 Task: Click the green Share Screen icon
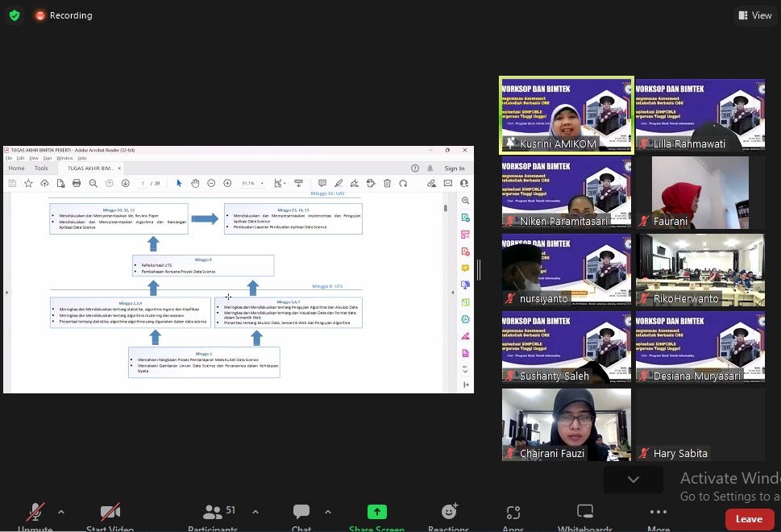(376, 512)
